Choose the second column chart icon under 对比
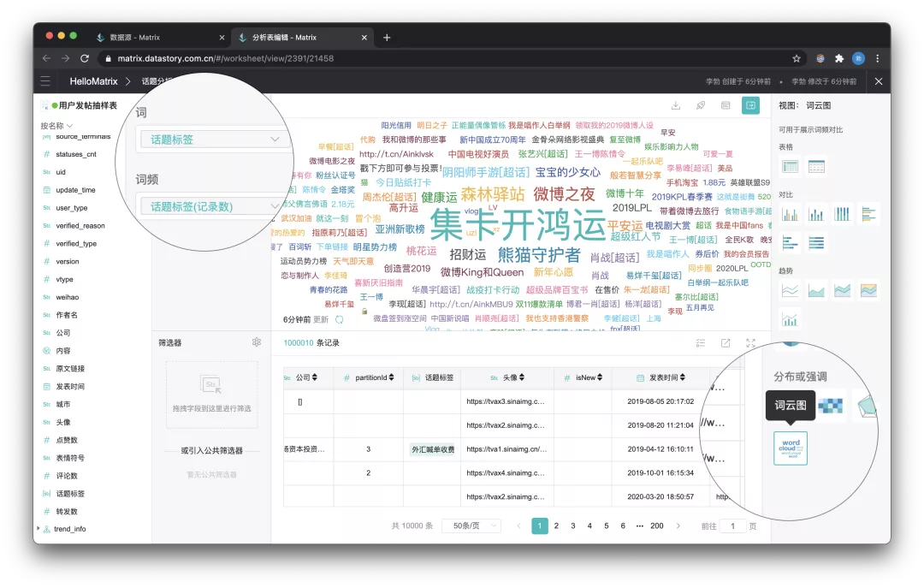Screen dimensions: 924x588 (816, 213)
